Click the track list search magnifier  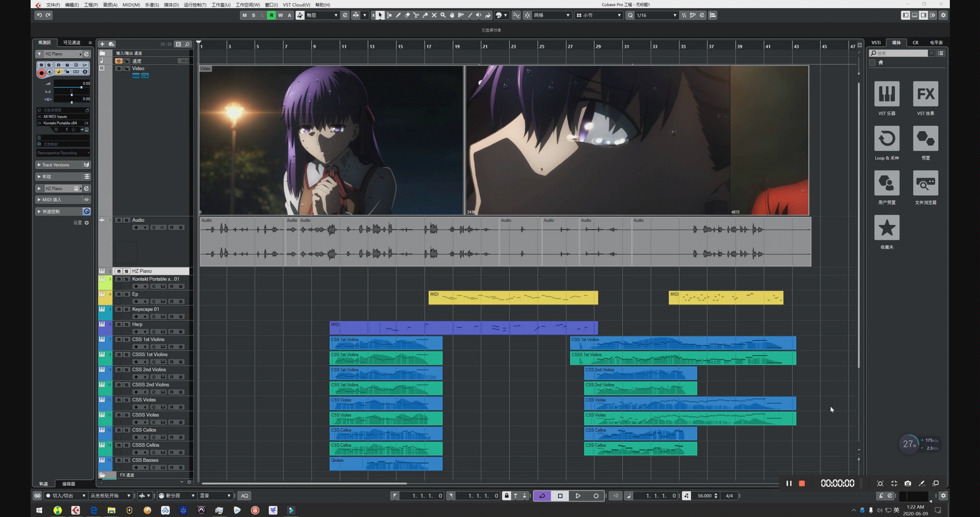tap(188, 44)
